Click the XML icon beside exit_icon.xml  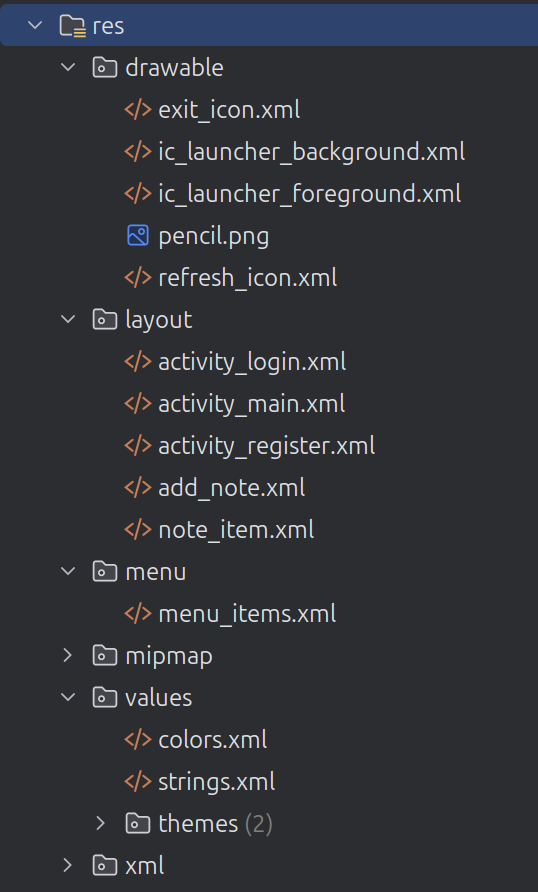coord(138,110)
